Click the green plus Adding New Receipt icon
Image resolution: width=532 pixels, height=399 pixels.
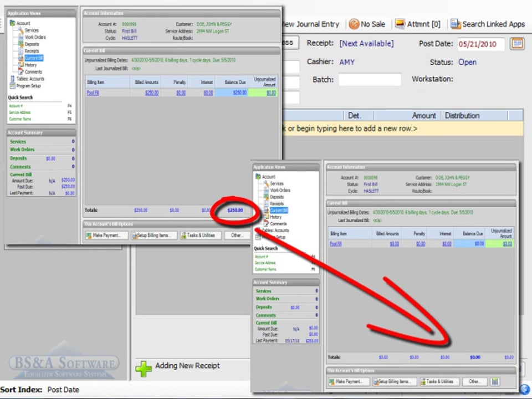(144, 369)
